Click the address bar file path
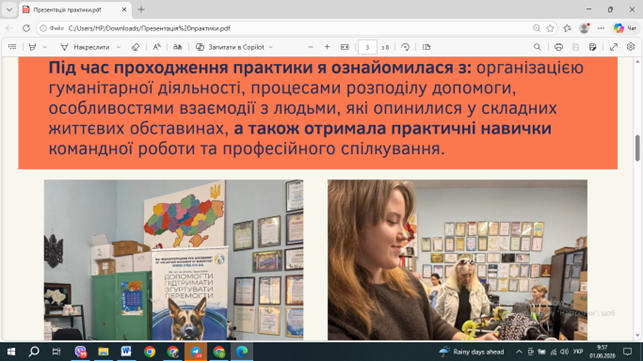The image size is (643, 361). click(149, 28)
